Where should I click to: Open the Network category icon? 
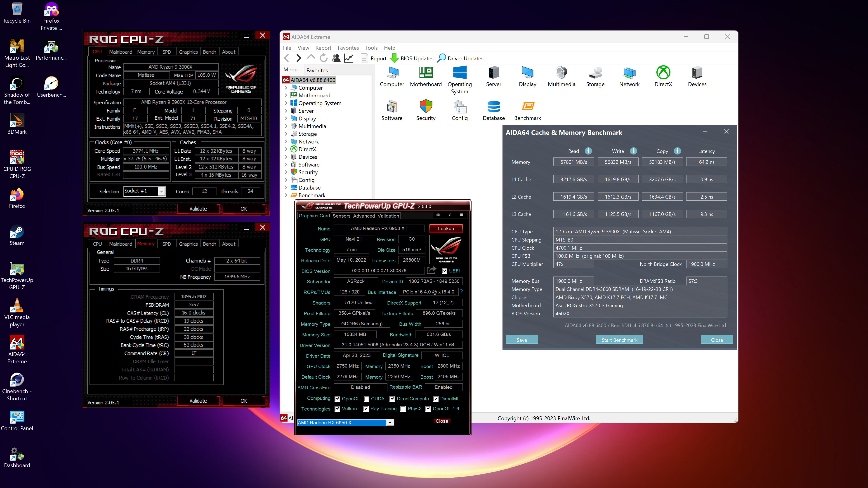pyautogui.click(x=629, y=76)
